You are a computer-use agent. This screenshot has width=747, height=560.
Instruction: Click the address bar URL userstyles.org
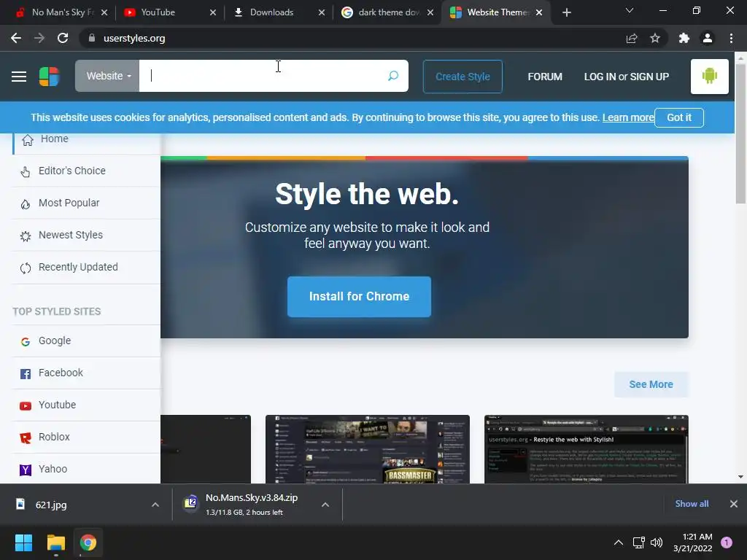pos(134,38)
